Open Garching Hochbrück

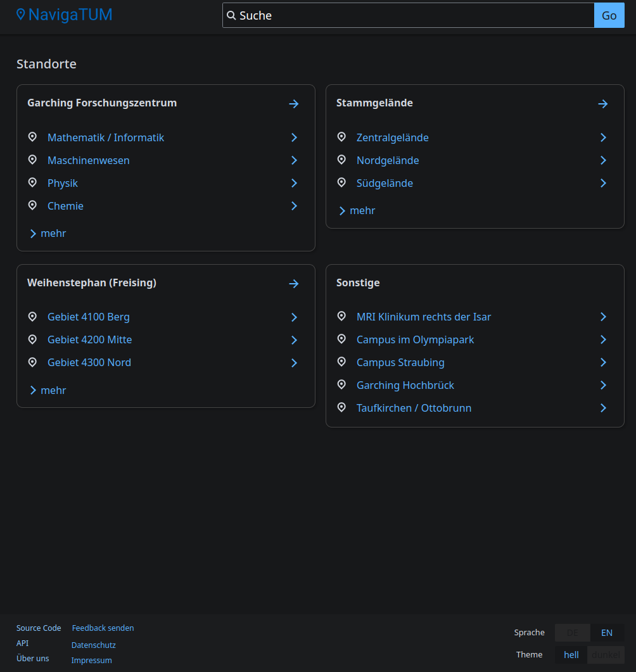[405, 385]
